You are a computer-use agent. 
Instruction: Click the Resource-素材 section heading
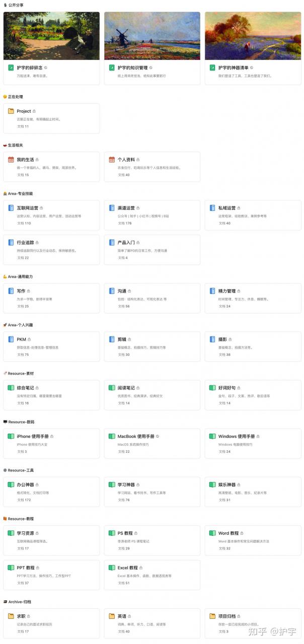click(21, 374)
